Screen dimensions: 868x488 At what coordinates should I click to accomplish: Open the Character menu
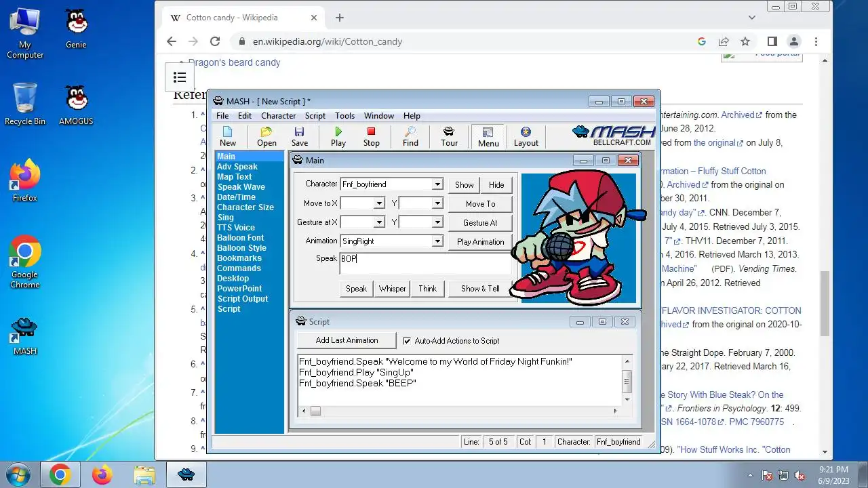278,116
